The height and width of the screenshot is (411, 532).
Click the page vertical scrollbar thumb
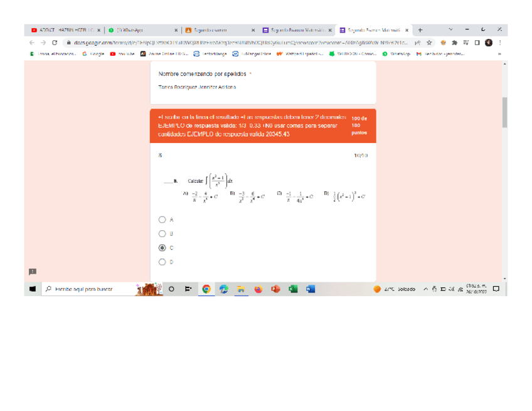click(x=504, y=112)
